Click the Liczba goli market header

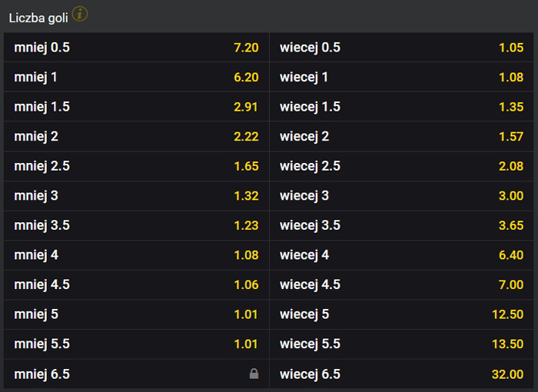pos(38,17)
